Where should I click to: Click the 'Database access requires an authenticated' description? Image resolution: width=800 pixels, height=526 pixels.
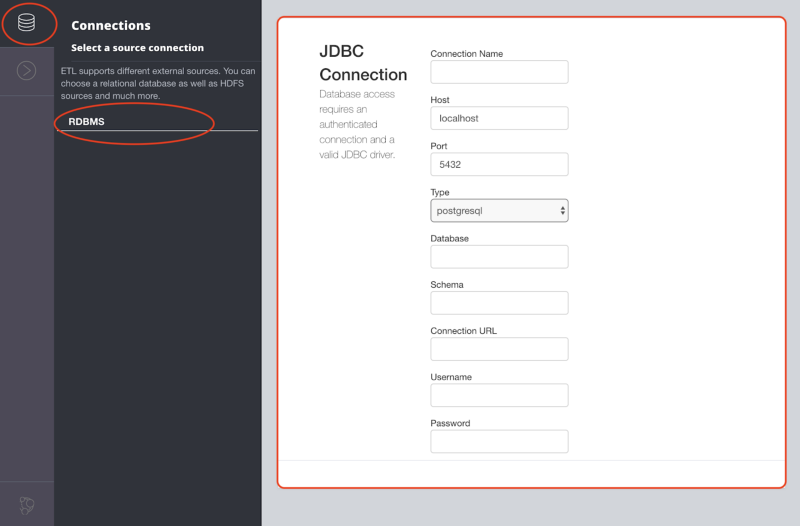click(357, 124)
